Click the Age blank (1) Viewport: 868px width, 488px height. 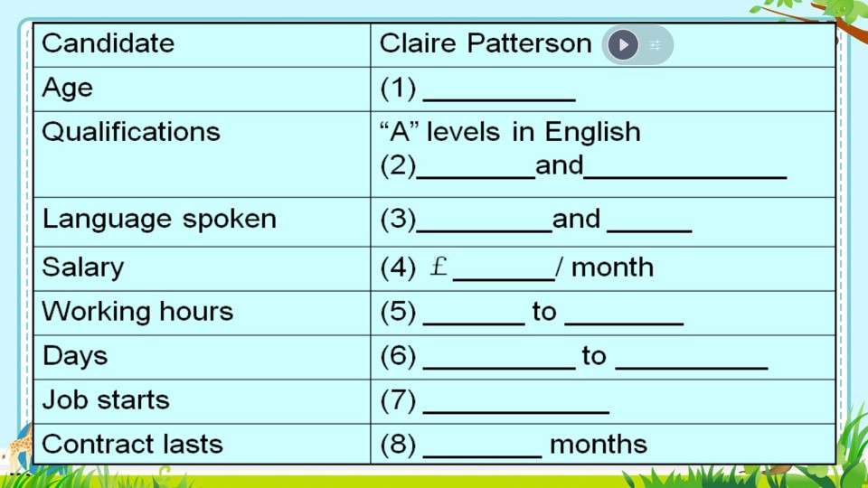click(x=499, y=94)
